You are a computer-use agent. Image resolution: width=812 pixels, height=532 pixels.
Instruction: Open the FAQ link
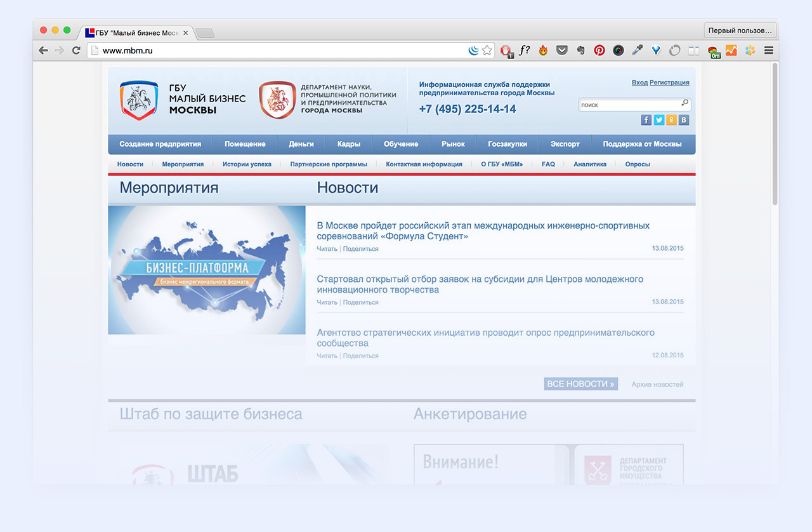tap(548, 164)
